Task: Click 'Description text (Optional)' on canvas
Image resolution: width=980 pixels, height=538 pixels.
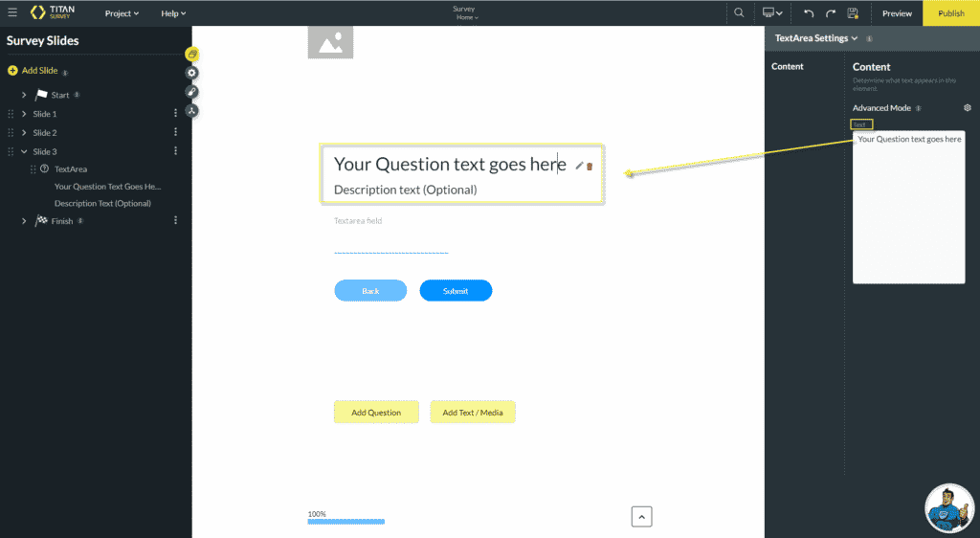Action: (405, 190)
